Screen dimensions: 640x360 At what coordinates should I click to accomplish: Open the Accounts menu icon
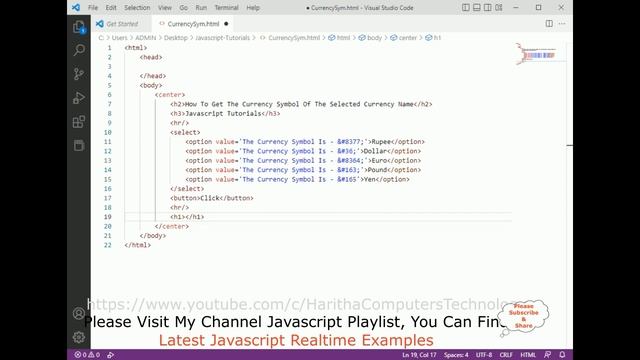[79, 313]
